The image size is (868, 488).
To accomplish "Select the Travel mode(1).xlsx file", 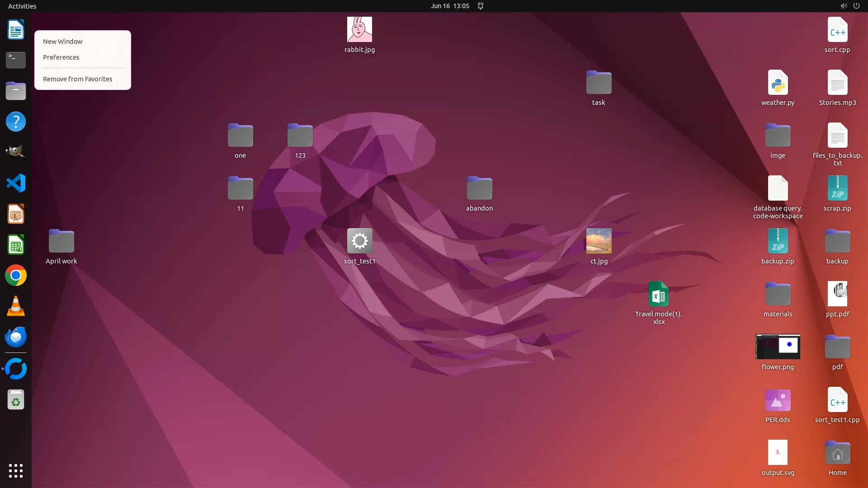I will 658,294.
